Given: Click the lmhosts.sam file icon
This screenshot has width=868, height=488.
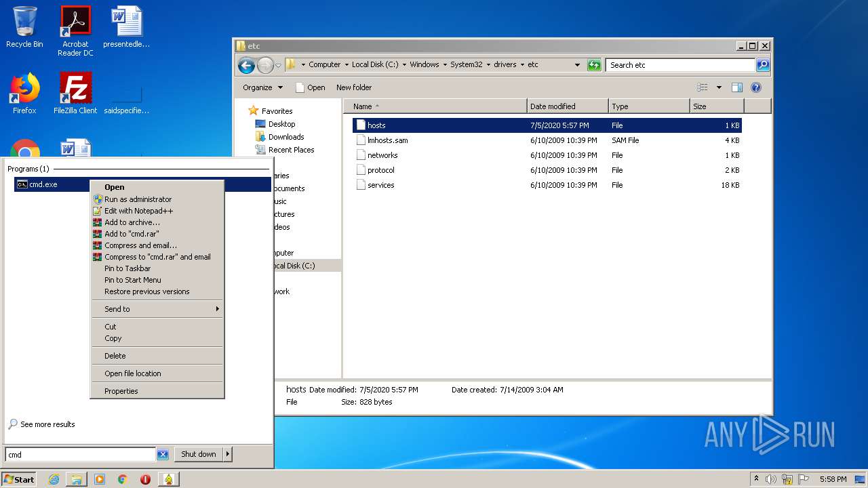Looking at the screenshot, I should pyautogui.click(x=361, y=140).
